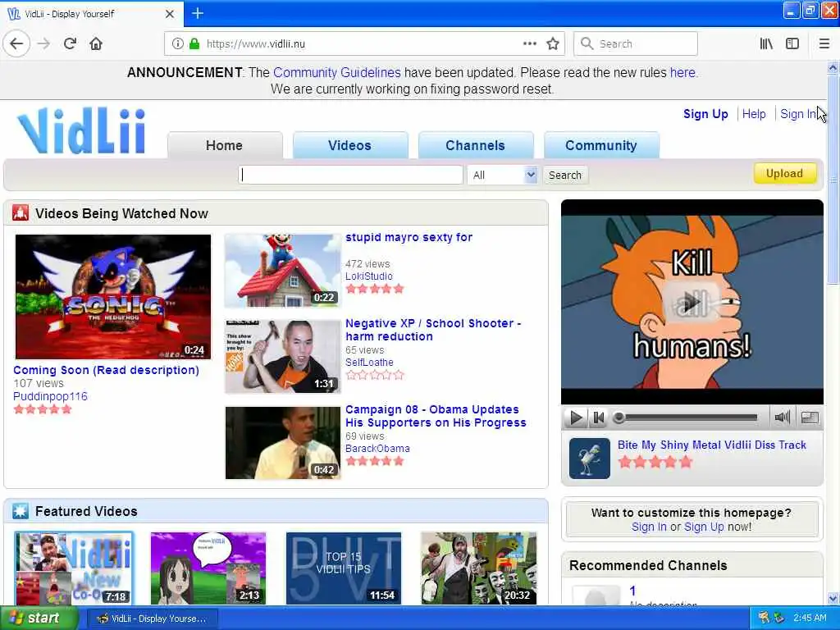Click the top Sign In link

tap(798, 114)
